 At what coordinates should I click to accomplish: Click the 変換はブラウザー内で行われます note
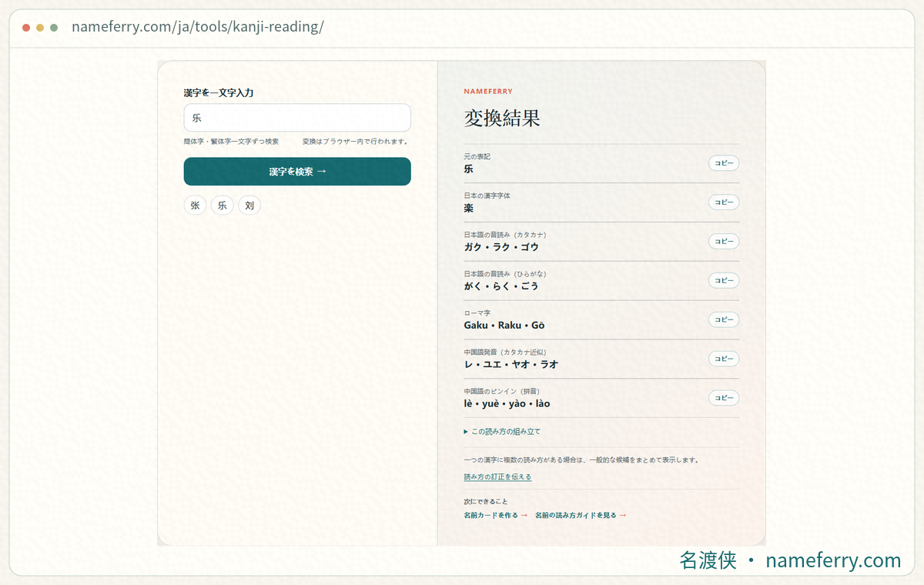[x=356, y=142]
